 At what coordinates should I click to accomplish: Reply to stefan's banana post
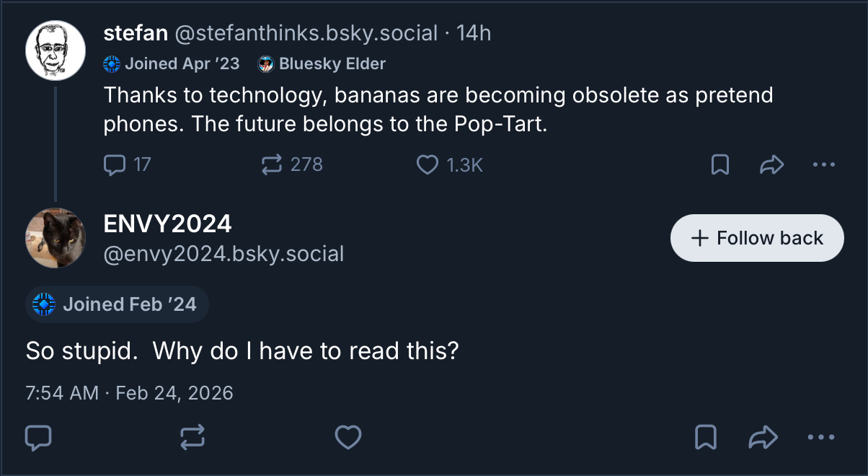(x=115, y=165)
